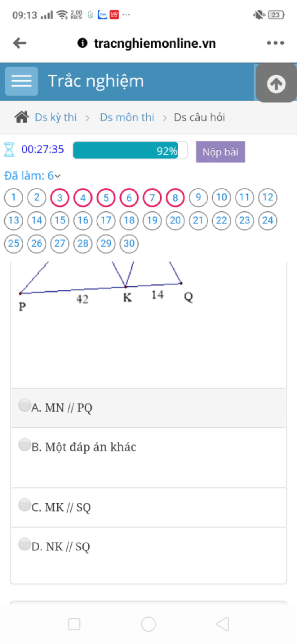Jump to question 30

tap(129, 243)
